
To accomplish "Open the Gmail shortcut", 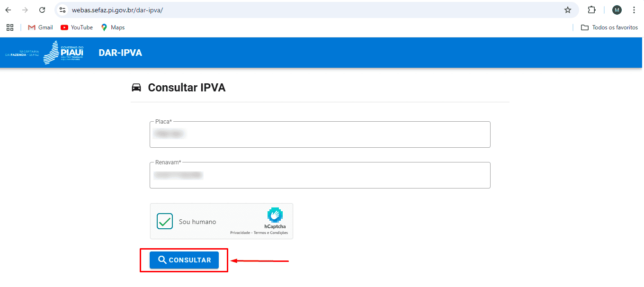I will pyautogui.click(x=40, y=27).
